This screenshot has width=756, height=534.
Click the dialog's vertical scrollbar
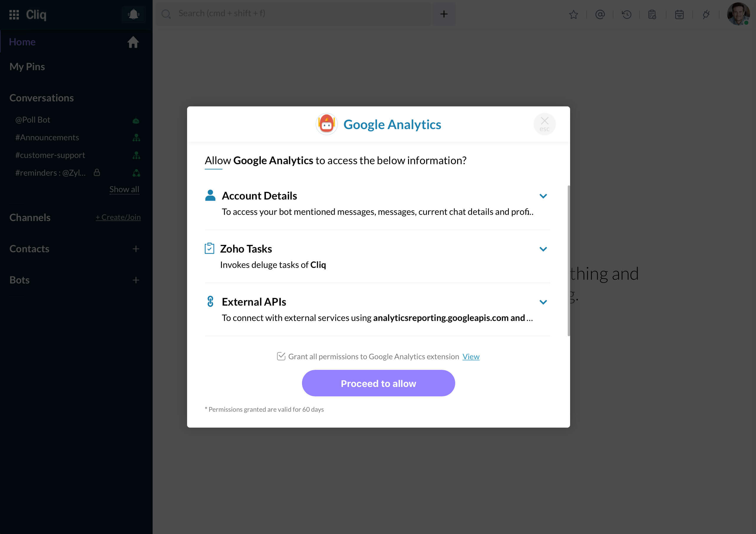[x=568, y=261]
